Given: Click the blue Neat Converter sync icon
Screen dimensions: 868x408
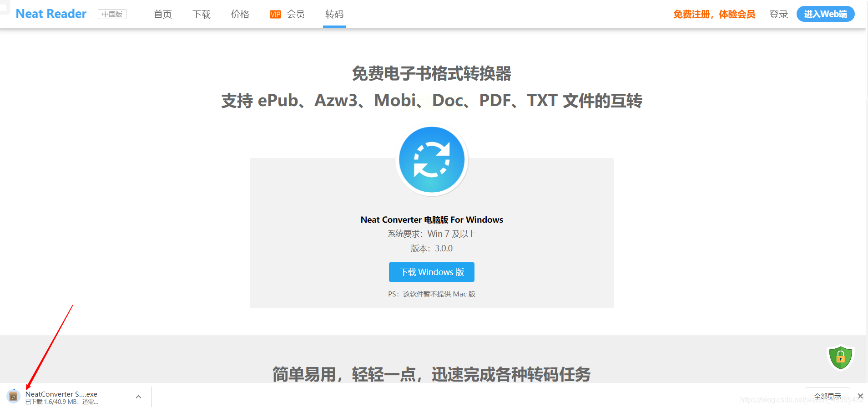Looking at the screenshot, I should pos(432,160).
